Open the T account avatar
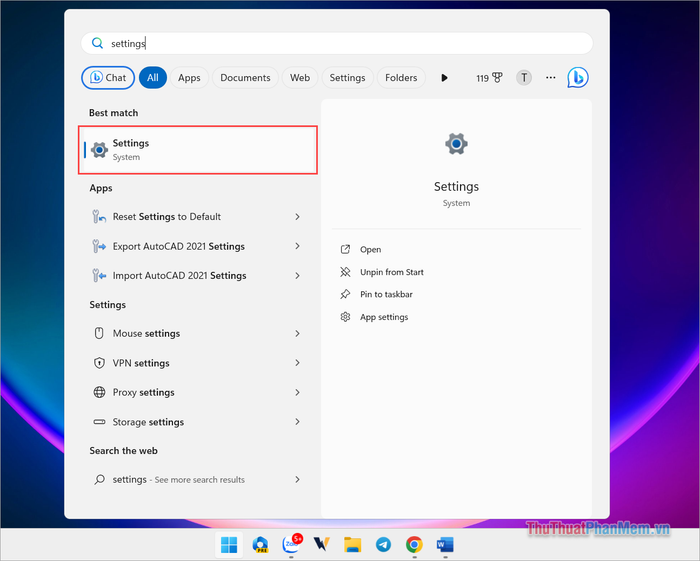 coord(524,78)
